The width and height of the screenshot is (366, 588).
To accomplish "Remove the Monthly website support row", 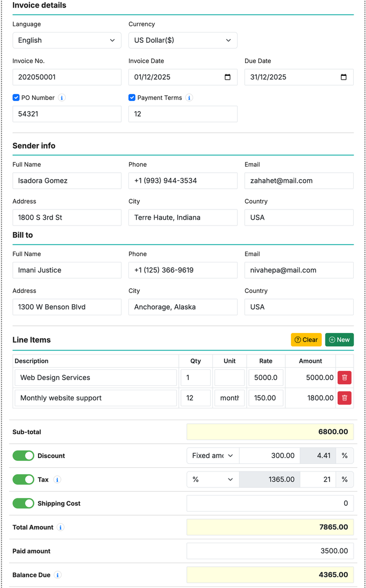I will click(x=345, y=398).
